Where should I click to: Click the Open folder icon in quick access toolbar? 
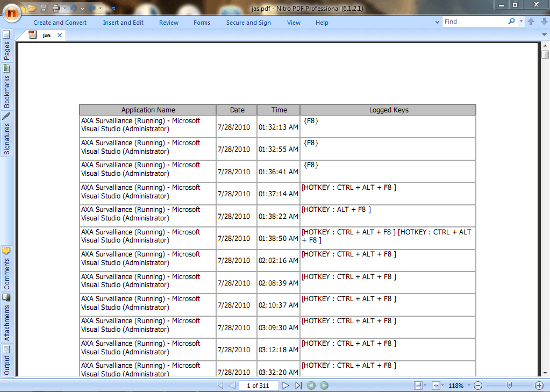(x=32, y=8)
